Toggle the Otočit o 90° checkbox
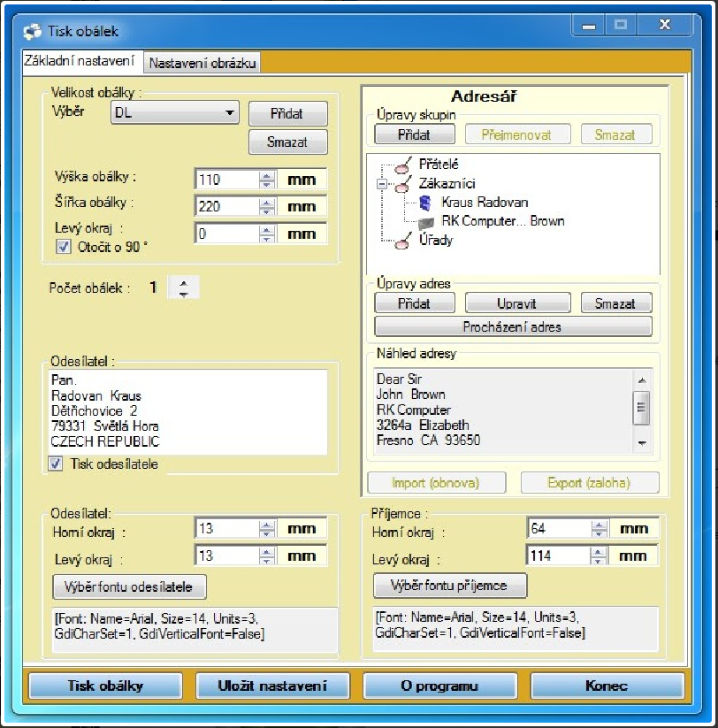Viewport: 718px width, 728px height. click(63, 247)
